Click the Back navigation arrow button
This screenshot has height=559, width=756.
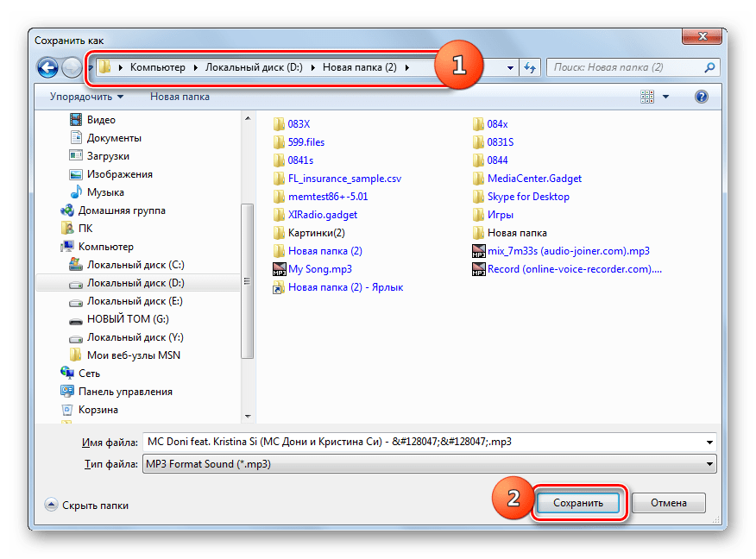click(48, 67)
